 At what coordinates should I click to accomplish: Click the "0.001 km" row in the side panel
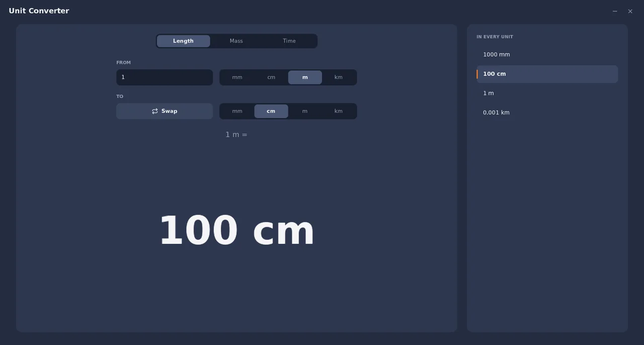[547, 112]
